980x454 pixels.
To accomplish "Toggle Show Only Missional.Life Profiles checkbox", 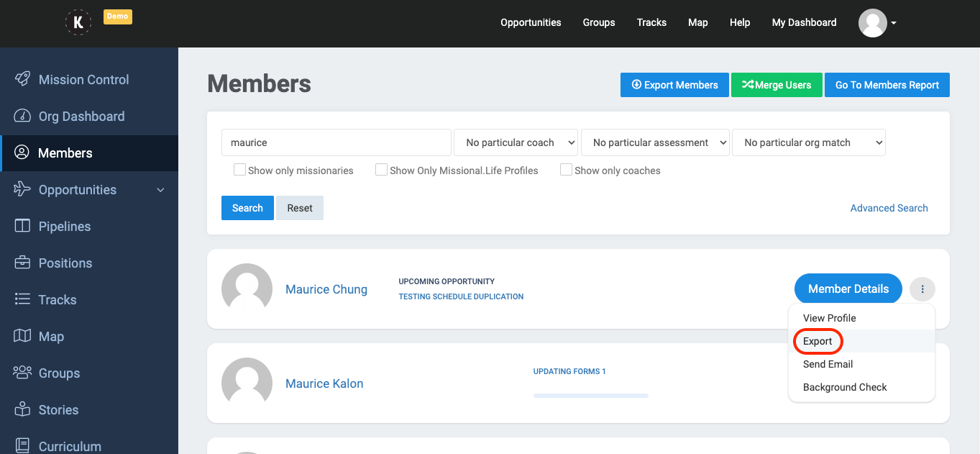I will (381, 170).
